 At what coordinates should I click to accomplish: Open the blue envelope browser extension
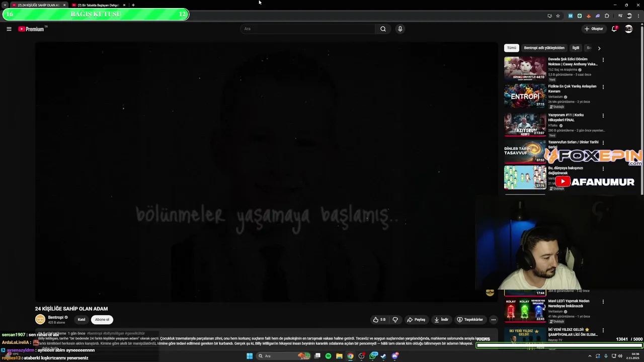point(570,16)
